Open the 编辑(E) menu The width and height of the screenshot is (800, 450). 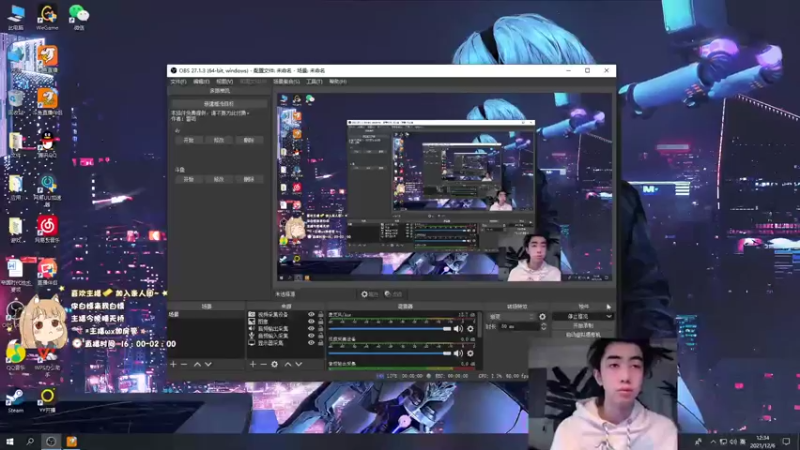pyautogui.click(x=201, y=82)
